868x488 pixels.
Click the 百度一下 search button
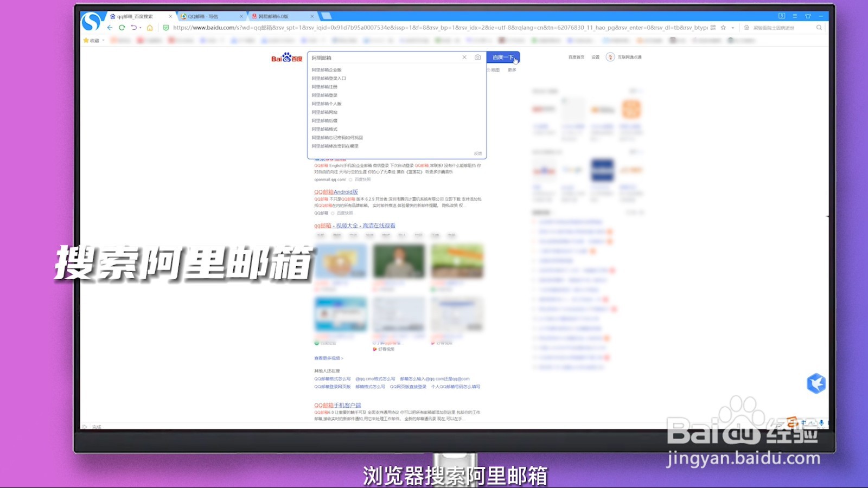click(x=503, y=57)
